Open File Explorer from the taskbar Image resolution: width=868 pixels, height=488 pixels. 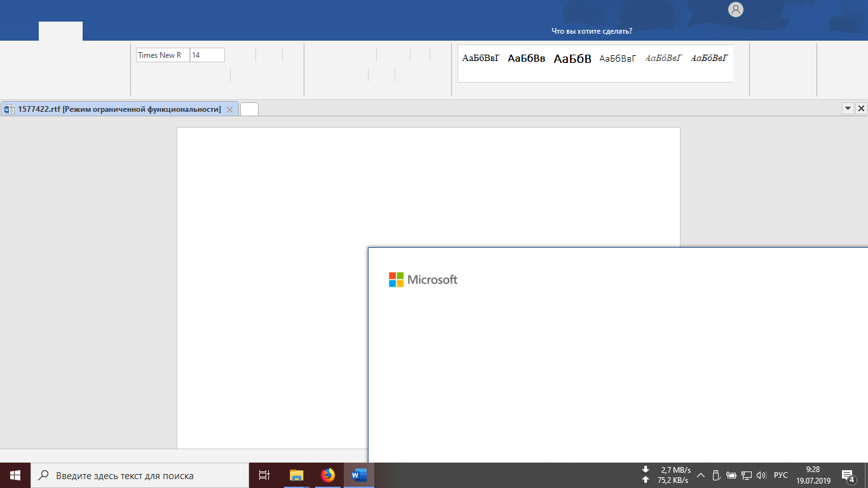(x=297, y=475)
